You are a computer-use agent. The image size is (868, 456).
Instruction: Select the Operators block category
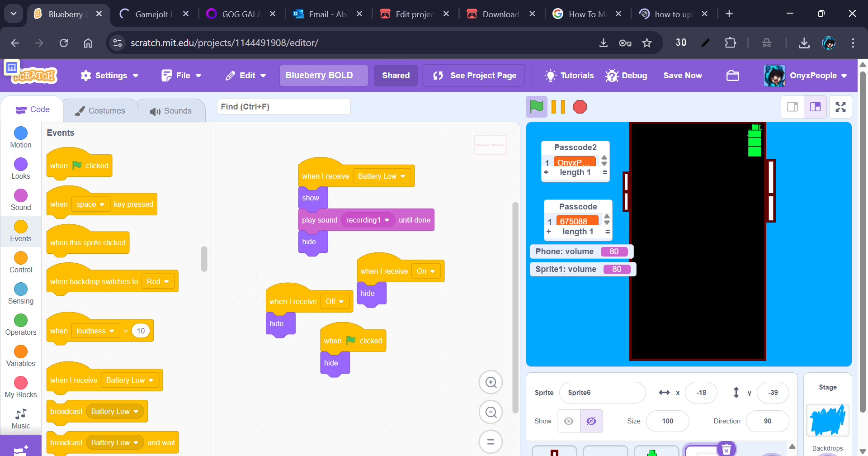click(x=21, y=325)
